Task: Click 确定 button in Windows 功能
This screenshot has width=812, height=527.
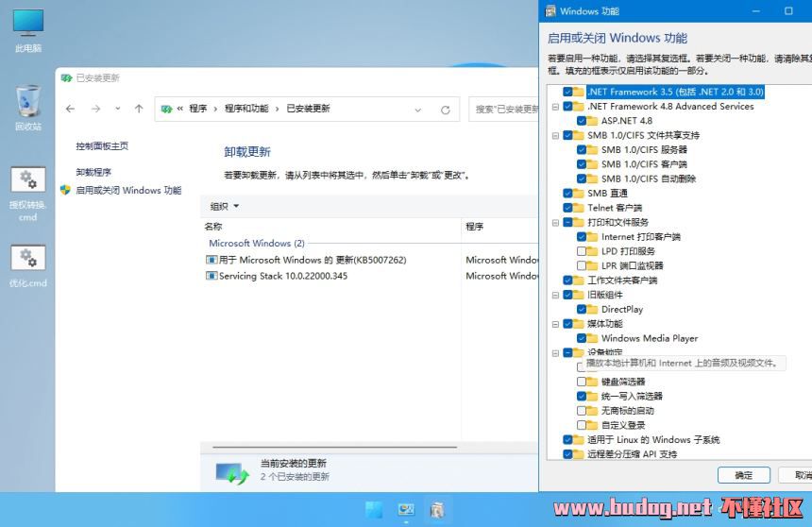Action: (x=744, y=475)
